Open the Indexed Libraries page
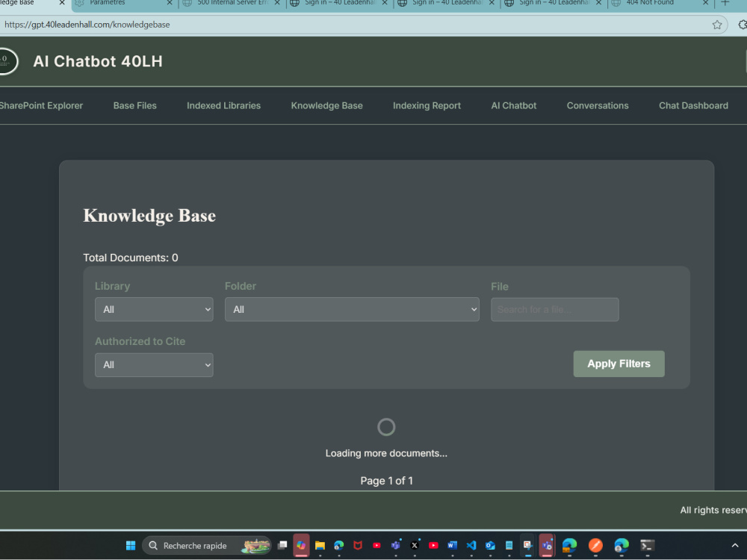The width and height of the screenshot is (747, 560). click(x=223, y=106)
